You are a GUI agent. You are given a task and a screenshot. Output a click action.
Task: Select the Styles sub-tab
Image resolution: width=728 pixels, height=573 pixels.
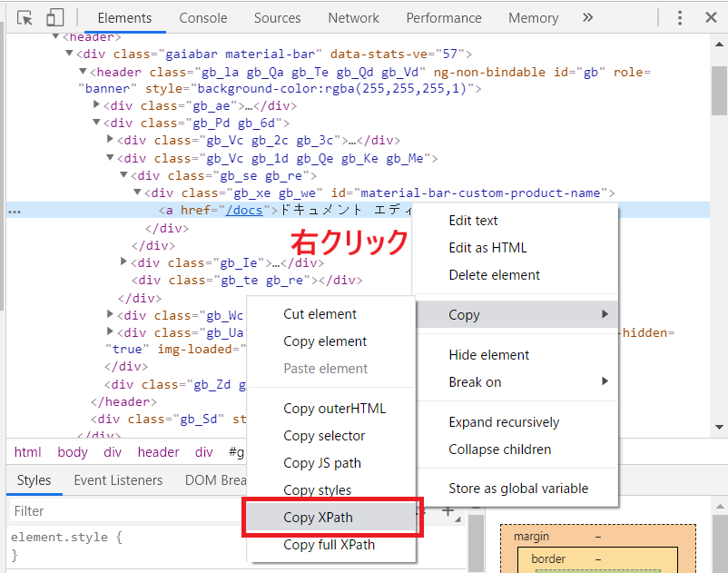pyautogui.click(x=34, y=480)
